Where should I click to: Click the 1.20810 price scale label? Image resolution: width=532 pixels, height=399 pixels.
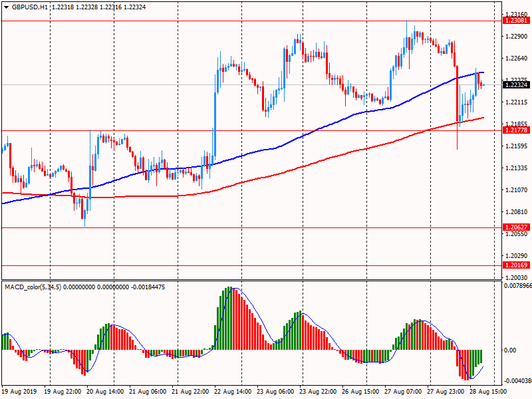[x=517, y=212]
